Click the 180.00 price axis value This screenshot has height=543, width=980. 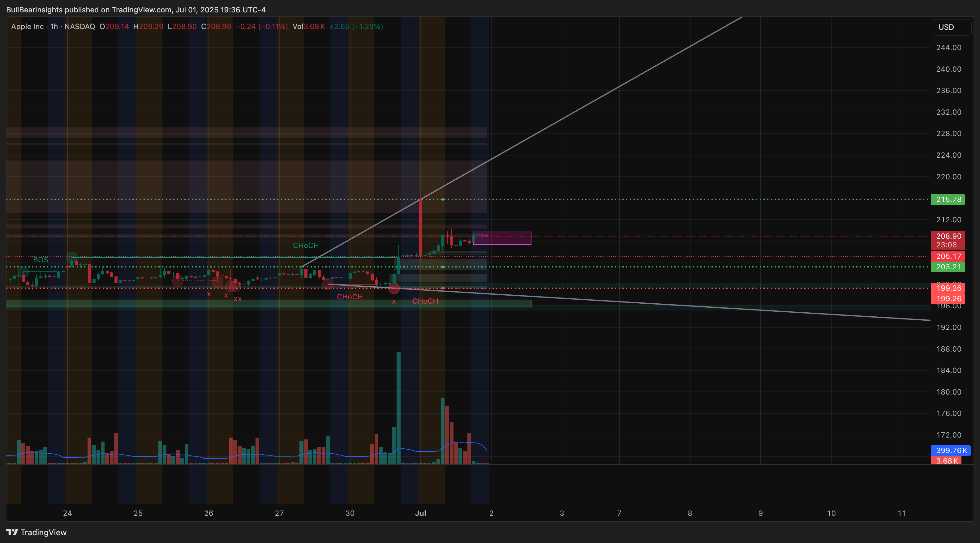click(x=948, y=392)
